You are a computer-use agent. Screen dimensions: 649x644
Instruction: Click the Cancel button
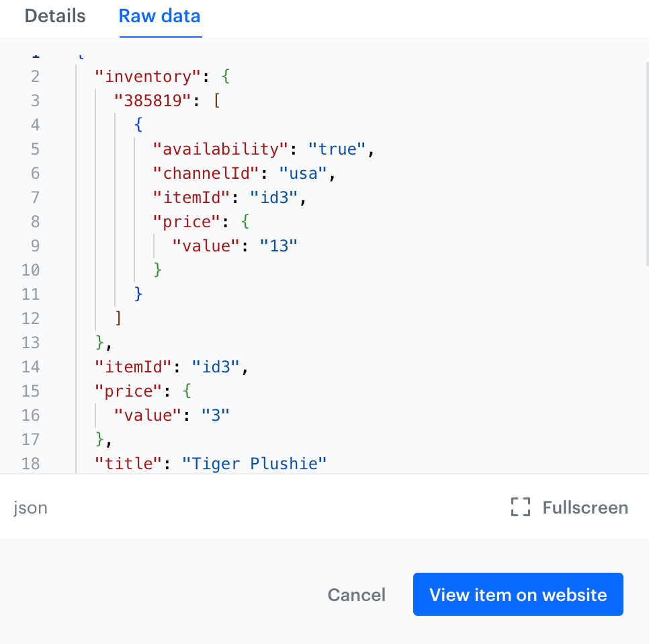(x=356, y=594)
